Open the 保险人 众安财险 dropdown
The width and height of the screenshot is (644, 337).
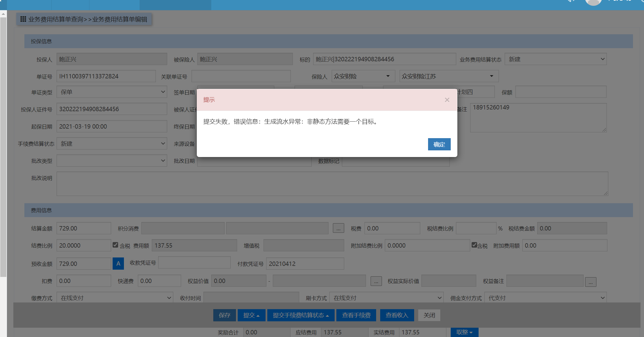[363, 76]
